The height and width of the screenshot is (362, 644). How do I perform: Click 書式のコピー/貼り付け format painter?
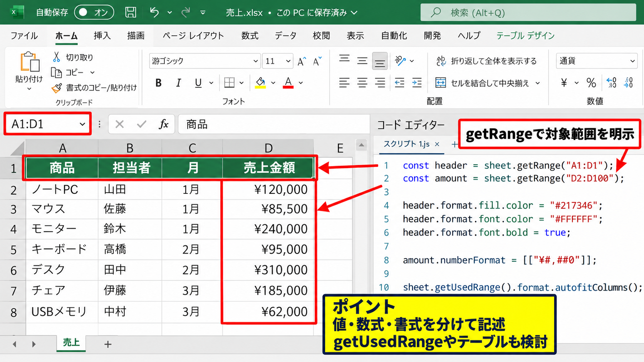[x=94, y=88]
